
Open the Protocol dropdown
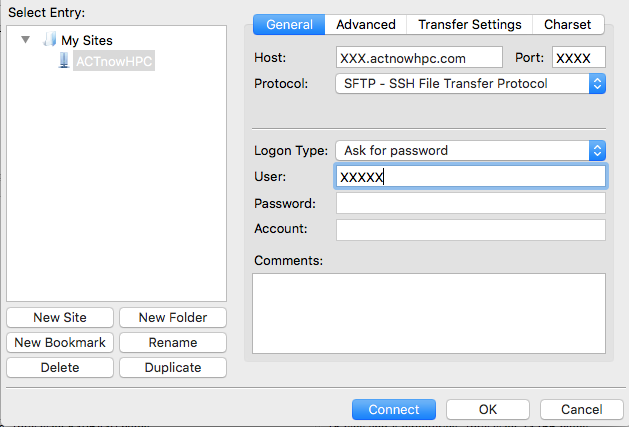coord(470,84)
